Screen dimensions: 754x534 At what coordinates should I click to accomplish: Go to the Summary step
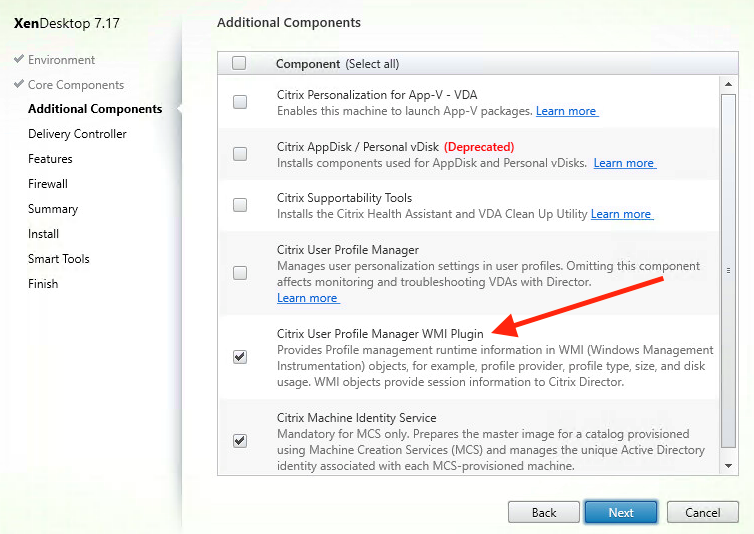[x=53, y=209]
